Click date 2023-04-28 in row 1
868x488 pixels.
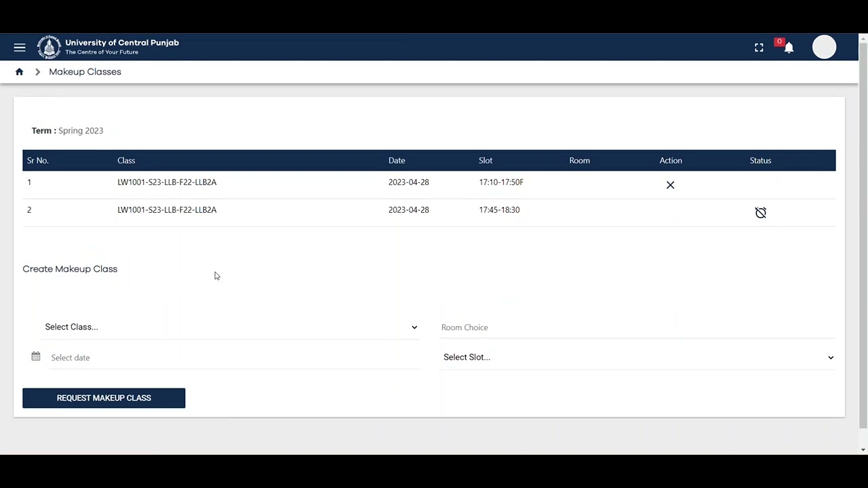409,182
